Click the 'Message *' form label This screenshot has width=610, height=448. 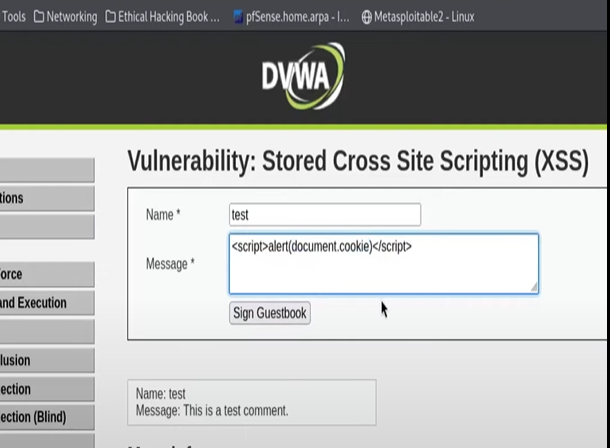(x=170, y=264)
